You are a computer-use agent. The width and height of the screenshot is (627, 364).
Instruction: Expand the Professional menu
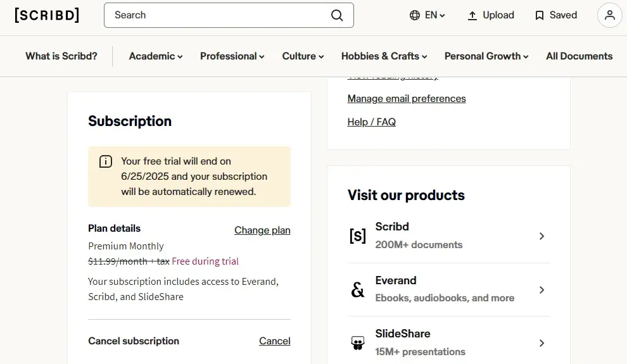coord(232,56)
